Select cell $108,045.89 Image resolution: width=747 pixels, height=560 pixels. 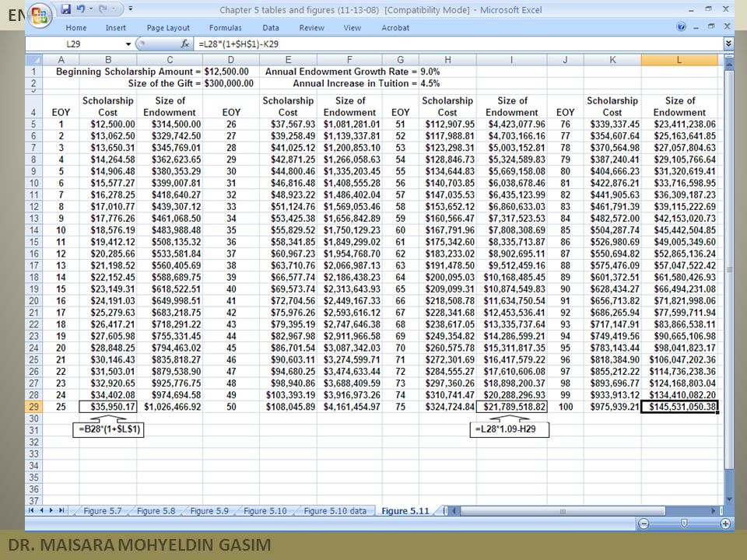tap(288, 407)
